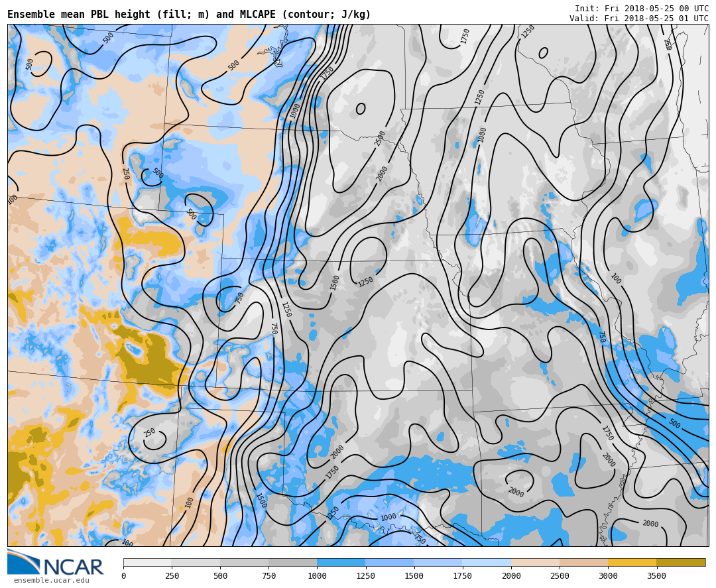Open the ensemble.ucar.edu link
The width and height of the screenshot is (716, 588).
pos(51,581)
